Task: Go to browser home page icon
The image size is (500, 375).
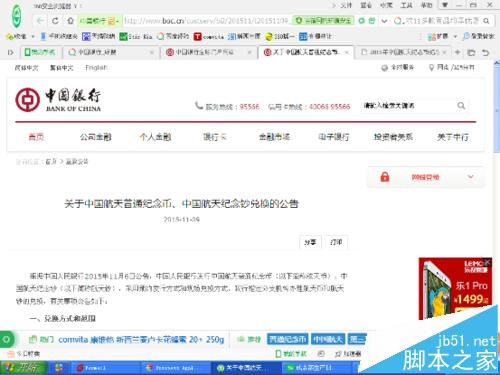Action: coord(70,21)
